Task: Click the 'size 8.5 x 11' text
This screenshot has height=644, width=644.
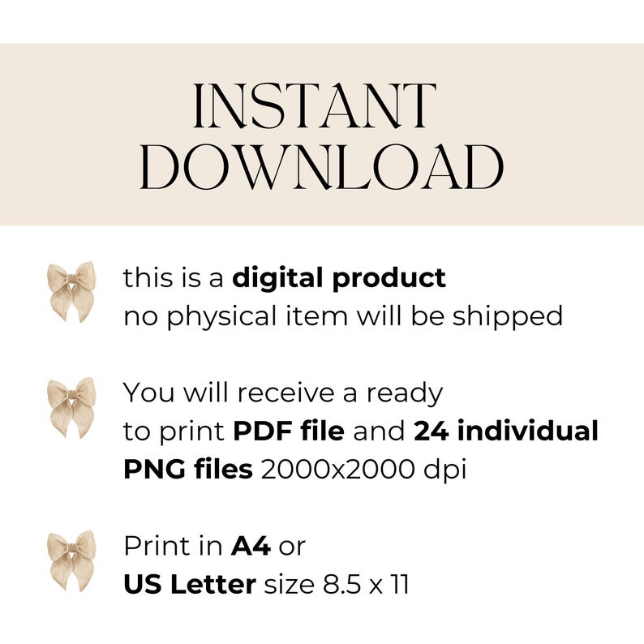Action: point(337,585)
